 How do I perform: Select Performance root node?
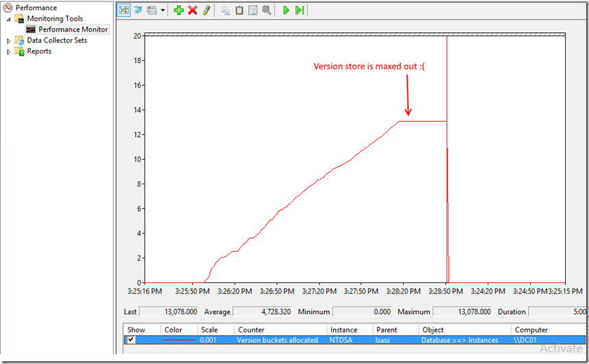(x=36, y=8)
